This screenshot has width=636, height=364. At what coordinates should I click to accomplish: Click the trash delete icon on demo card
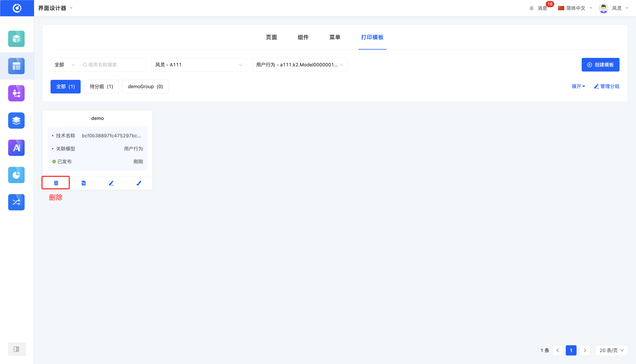click(56, 183)
